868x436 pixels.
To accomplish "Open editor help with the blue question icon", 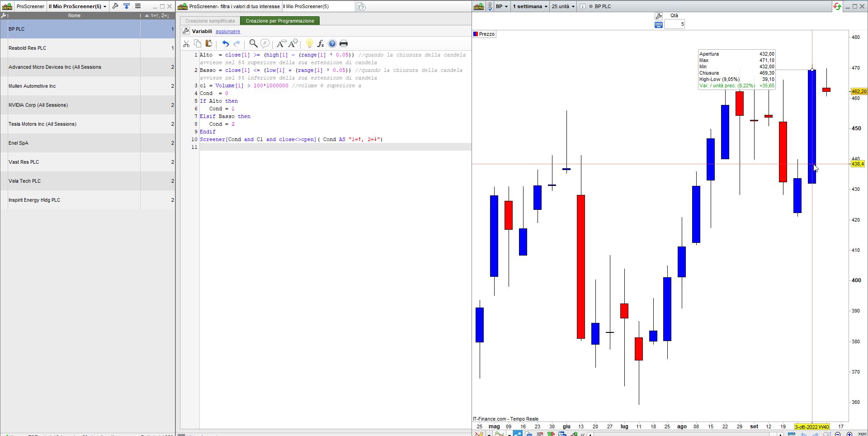I will [332, 44].
